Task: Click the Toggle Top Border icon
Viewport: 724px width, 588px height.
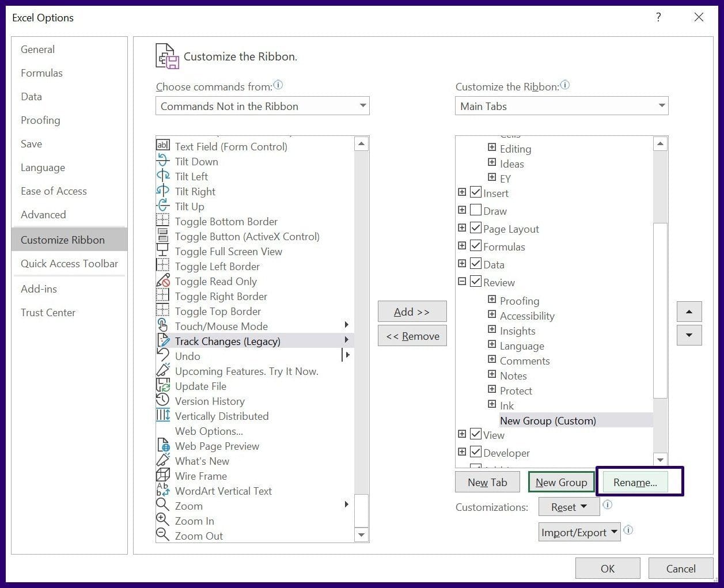Action: 163,310
